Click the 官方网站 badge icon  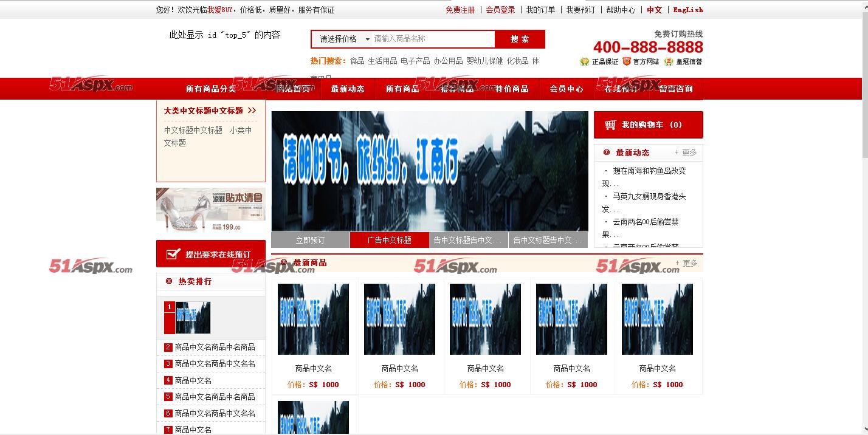(x=627, y=61)
